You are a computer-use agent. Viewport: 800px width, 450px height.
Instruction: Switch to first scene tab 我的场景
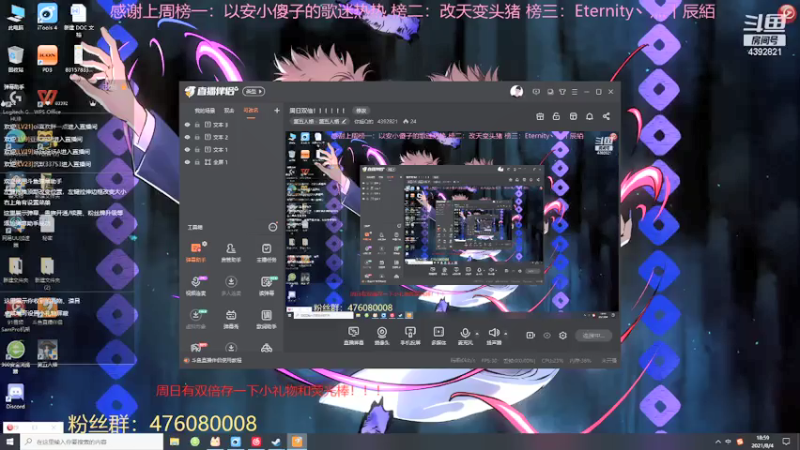[205, 111]
